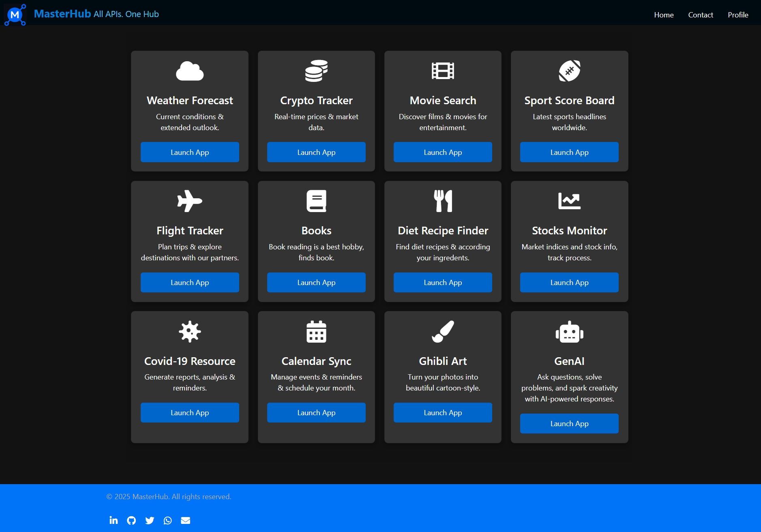Open the Contact nav item

701,15
